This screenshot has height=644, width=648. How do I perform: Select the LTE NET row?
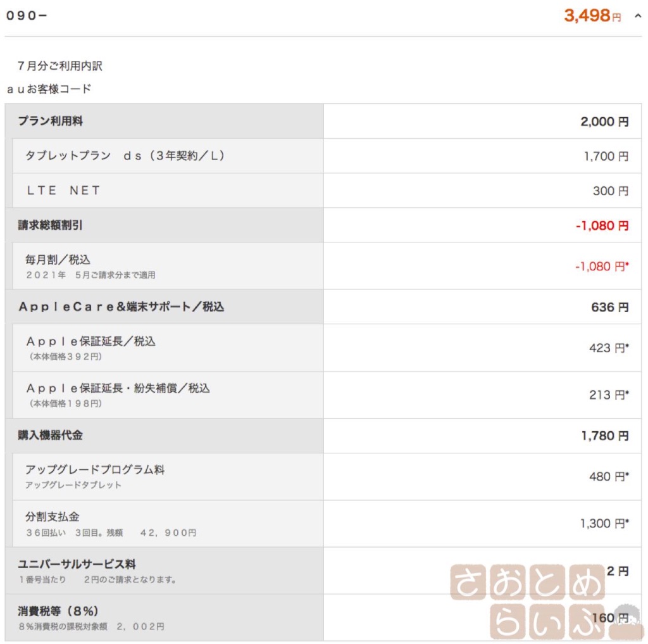pyautogui.click(x=168, y=191)
